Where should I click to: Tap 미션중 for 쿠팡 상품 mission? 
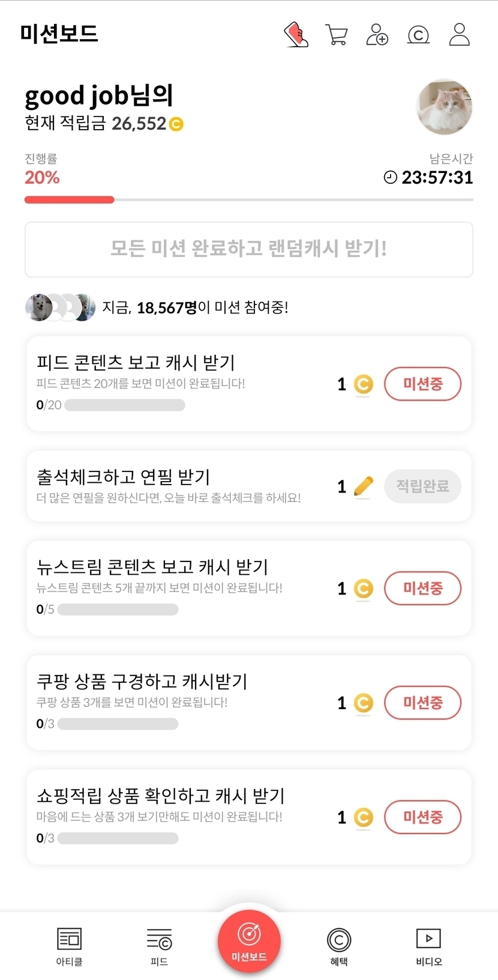(422, 703)
